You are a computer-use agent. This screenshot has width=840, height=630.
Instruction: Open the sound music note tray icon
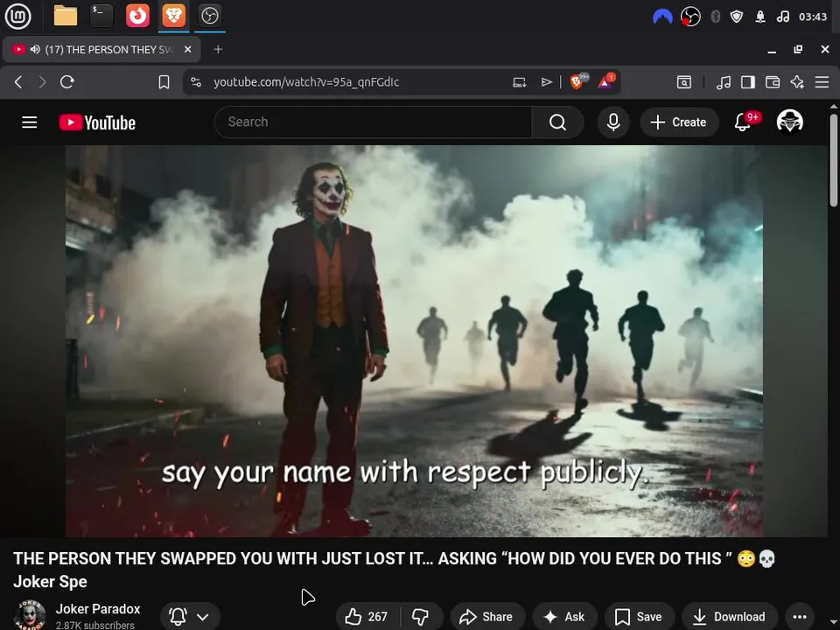(782, 17)
